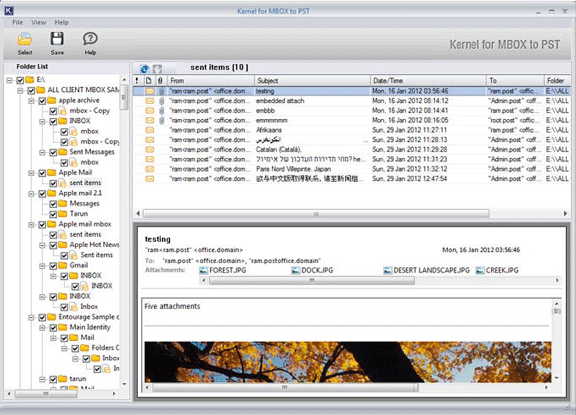Screen dimensions: 576x415
Task: Sort emails by Date/Time column header
Action: click(428, 80)
